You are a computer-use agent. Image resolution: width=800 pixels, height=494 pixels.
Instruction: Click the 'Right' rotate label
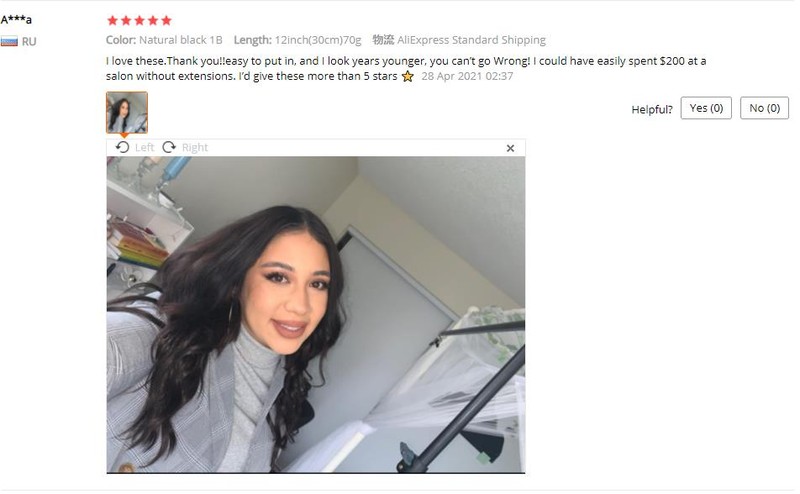[195, 147]
